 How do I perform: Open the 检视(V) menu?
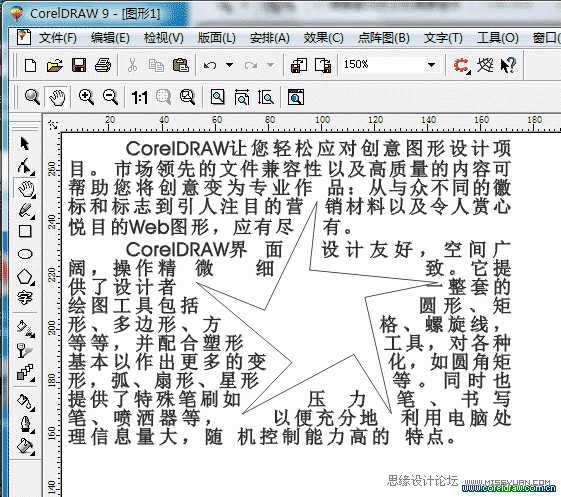coord(164,38)
